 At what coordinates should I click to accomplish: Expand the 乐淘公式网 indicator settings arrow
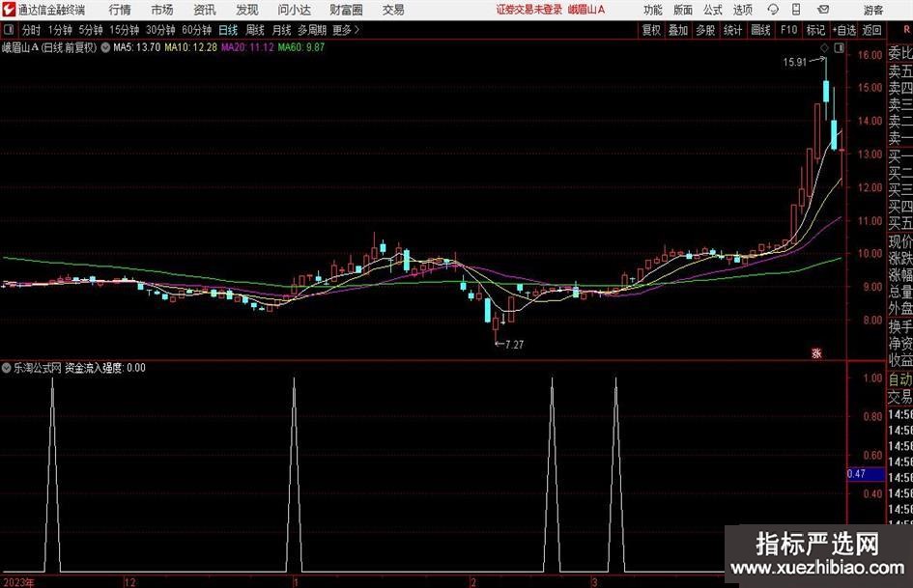(x=8, y=368)
